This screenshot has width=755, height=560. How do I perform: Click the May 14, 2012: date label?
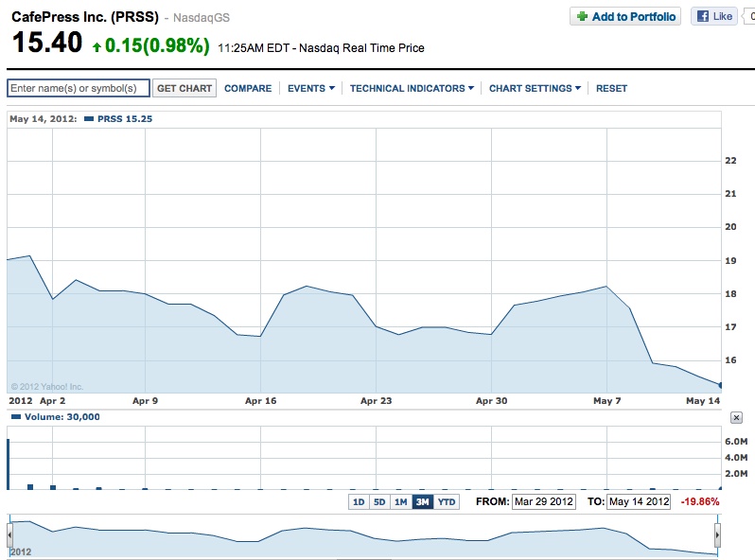44,119
